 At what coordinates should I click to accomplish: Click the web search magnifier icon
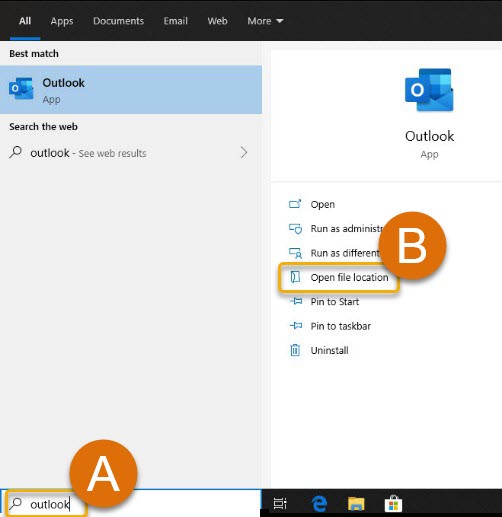[x=16, y=152]
